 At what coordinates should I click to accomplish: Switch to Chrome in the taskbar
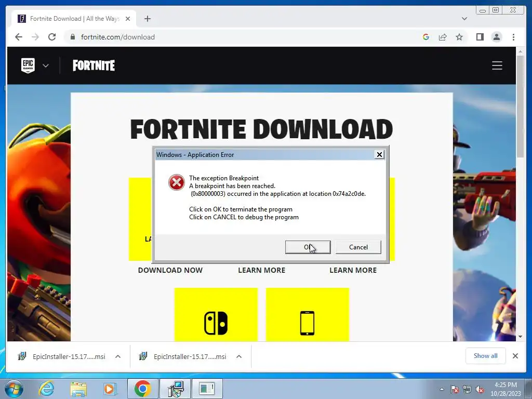(142, 389)
